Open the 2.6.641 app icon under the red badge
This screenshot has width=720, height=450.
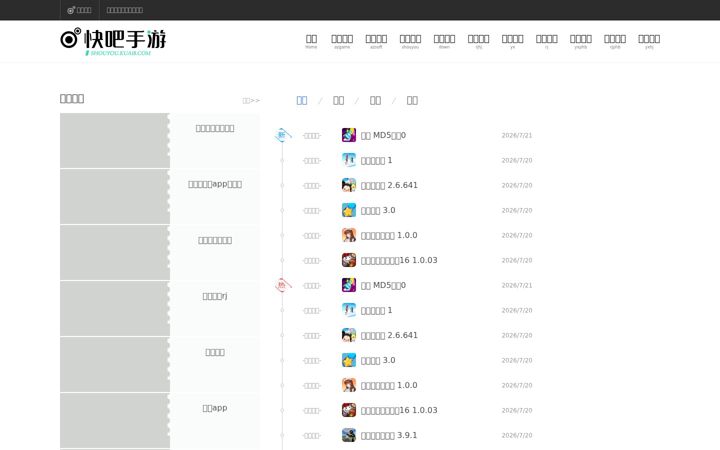click(x=349, y=335)
